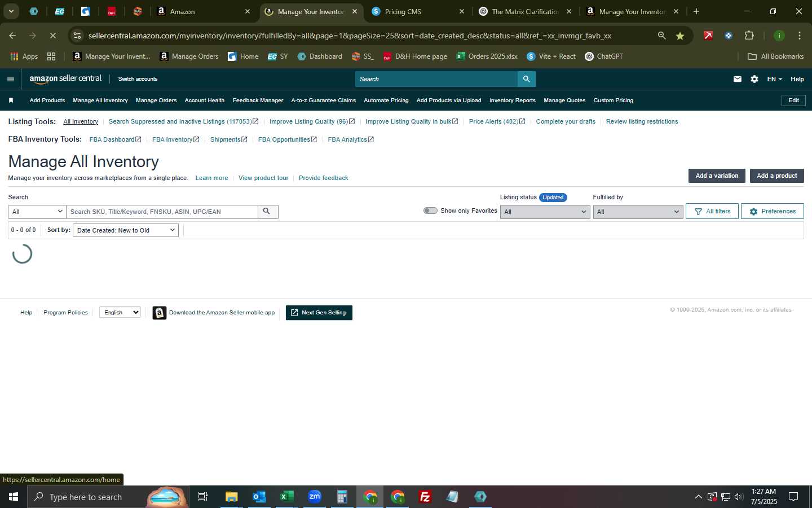
Task: Open browser extensions puzzle icon
Action: tap(749, 36)
